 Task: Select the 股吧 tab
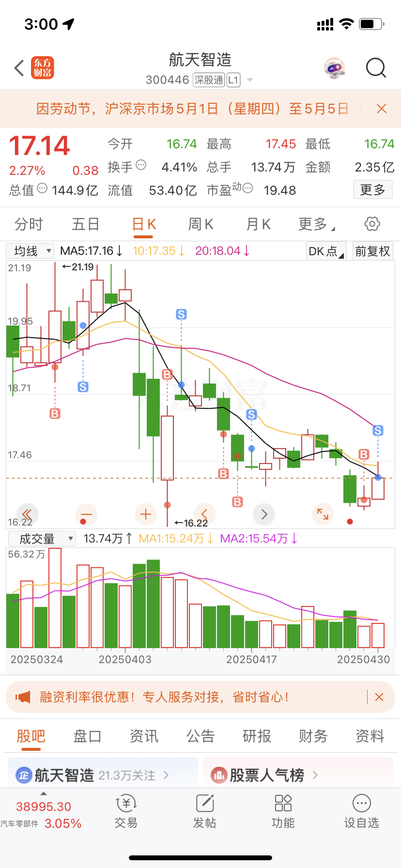31,736
